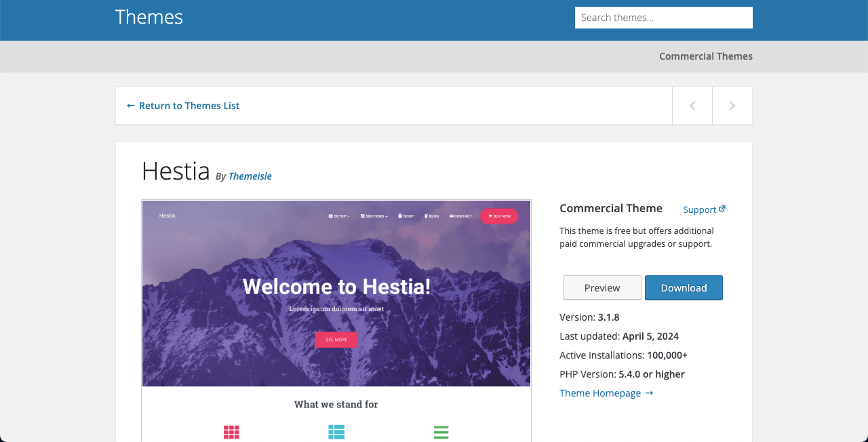Click SEE MORE in the theme screenshot
The image size is (868, 442).
coord(336,340)
